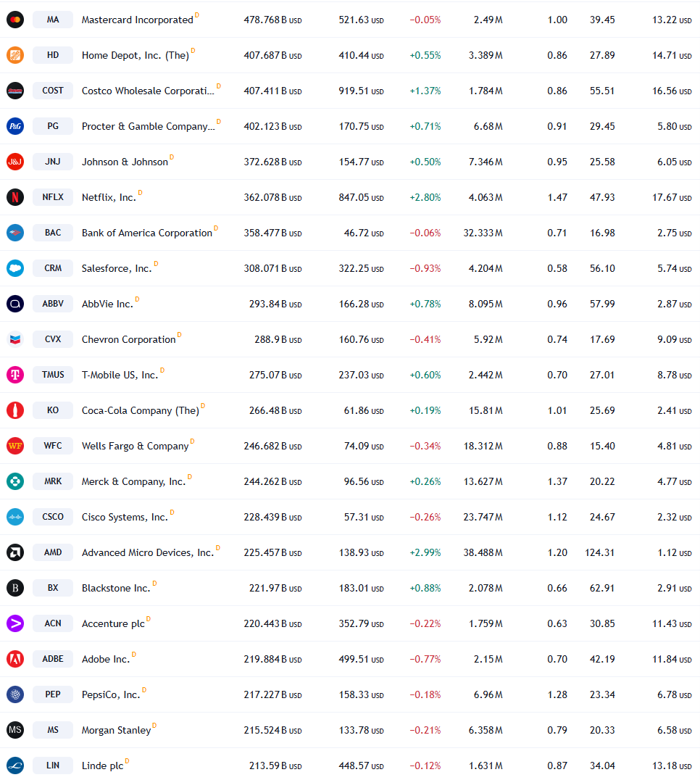Click the AbbVie logo icon
Viewport: 700px width, 780px height.
[15, 304]
